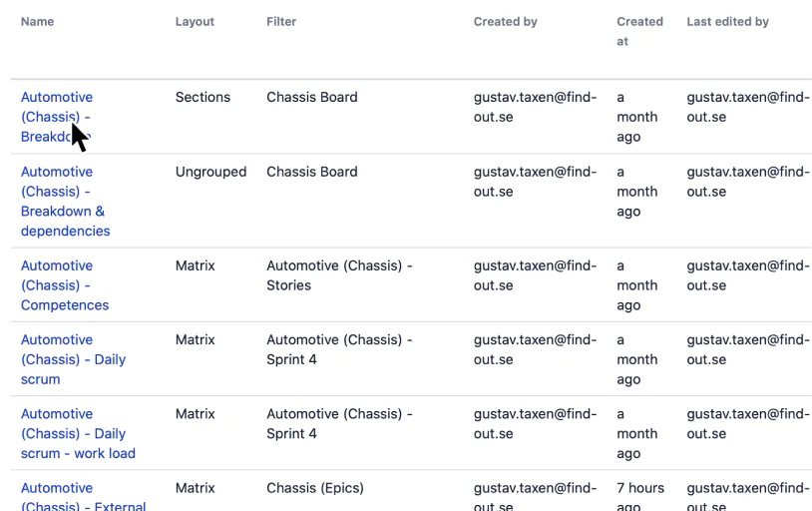Click the 7 hours ago cell
The width and height of the screenshot is (812, 511).
click(x=640, y=496)
